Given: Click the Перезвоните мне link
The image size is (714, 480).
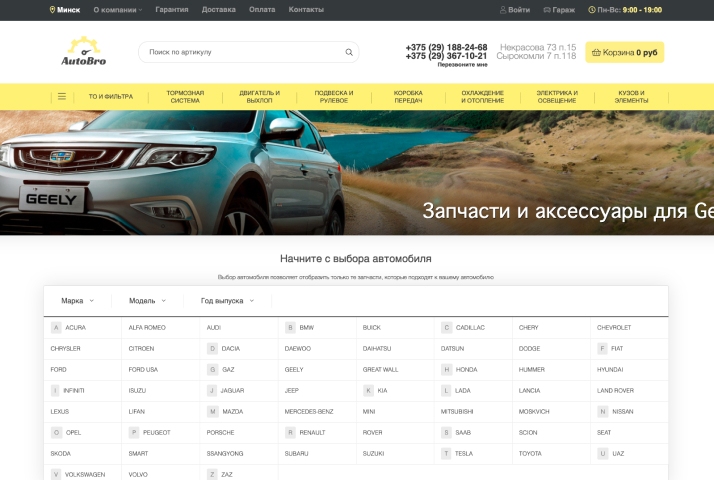Looking at the screenshot, I should click(x=462, y=65).
